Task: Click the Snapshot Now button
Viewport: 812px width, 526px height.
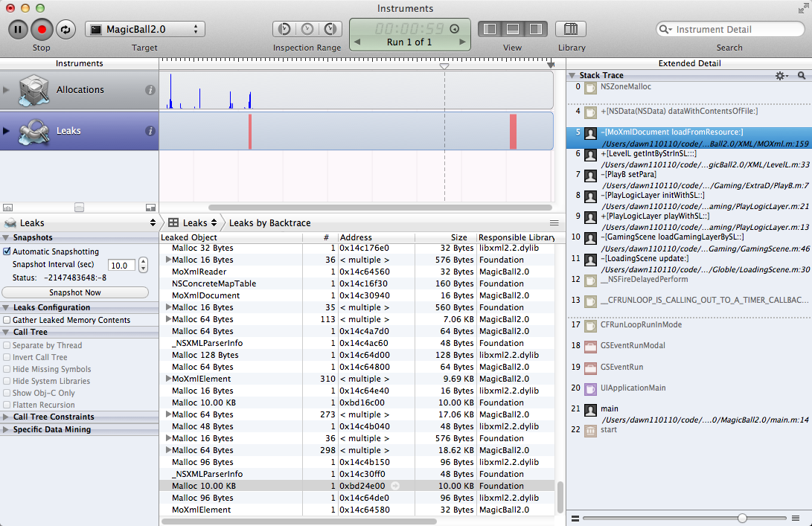Action: point(75,292)
